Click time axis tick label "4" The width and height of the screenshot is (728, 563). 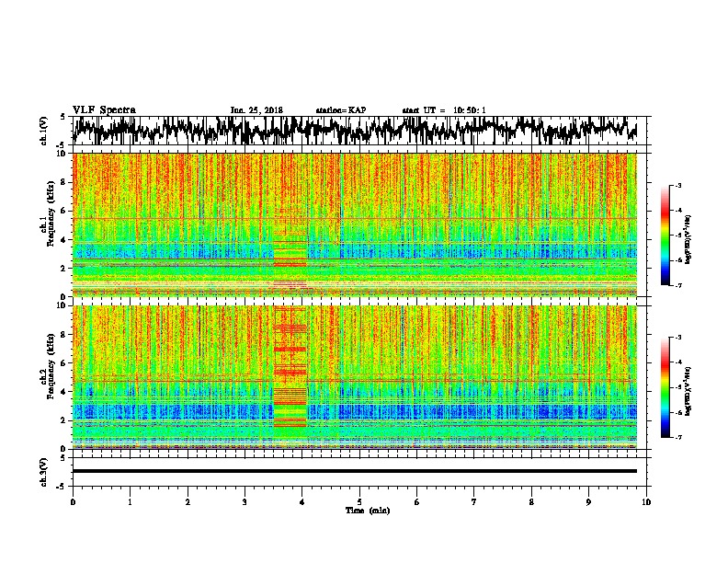(302, 502)
